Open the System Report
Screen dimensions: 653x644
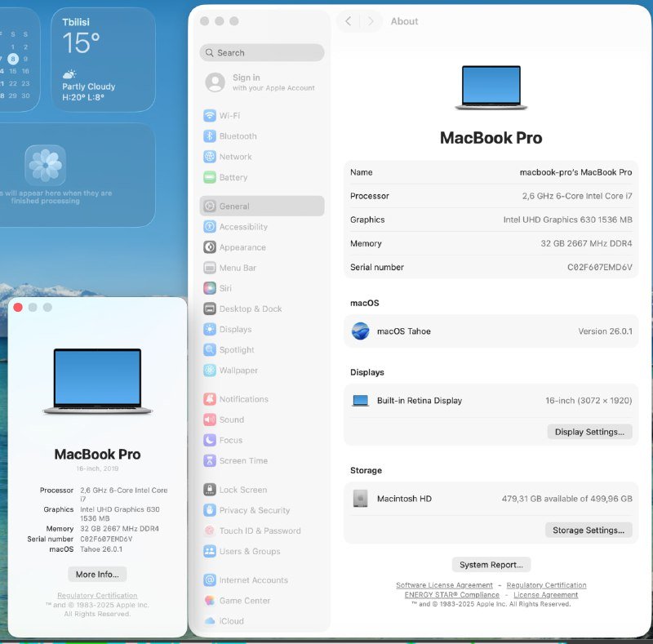point(491,564)
